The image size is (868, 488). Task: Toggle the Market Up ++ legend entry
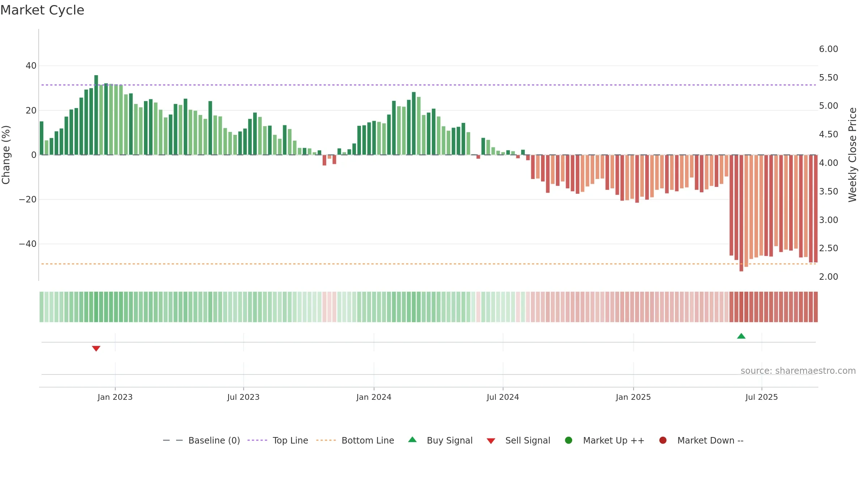(605, 440)
